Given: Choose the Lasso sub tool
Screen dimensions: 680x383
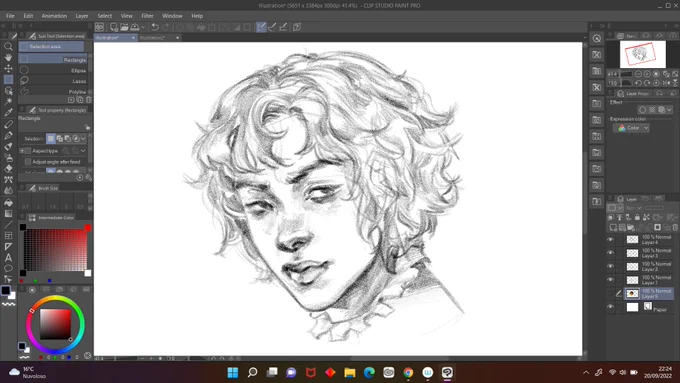Looking at the screenshot, I should pos(53,81).
